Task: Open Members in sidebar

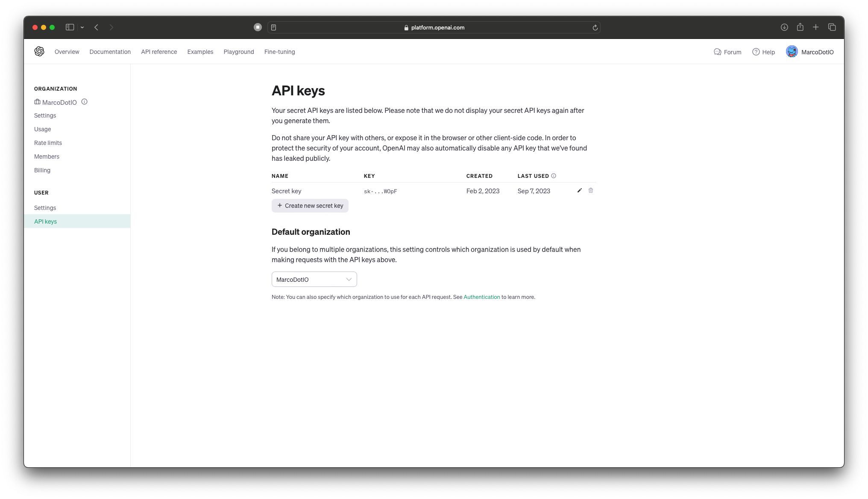Action: [x=47, y=156]
